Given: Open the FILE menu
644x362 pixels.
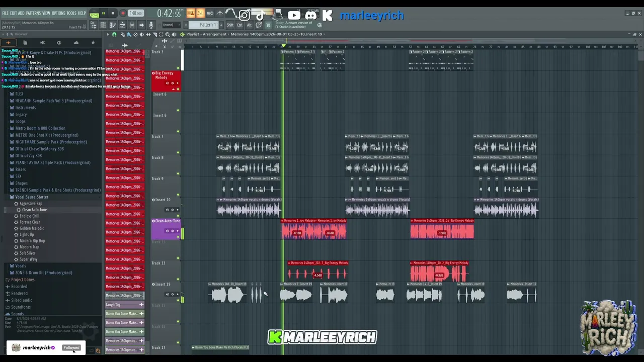Looking at the screenshot, I should pos(5,13).
